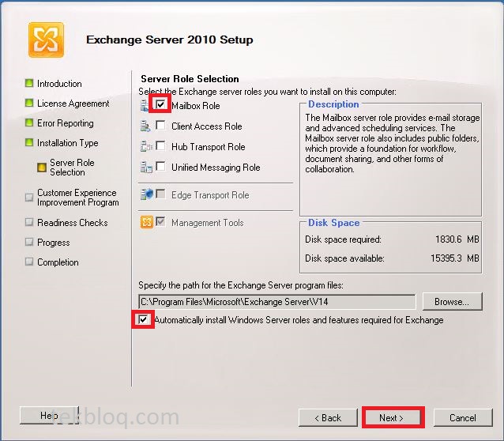Click the grayed Management Tools checkbox
Viewport: 504px width, 441px height.
point(160,221)
